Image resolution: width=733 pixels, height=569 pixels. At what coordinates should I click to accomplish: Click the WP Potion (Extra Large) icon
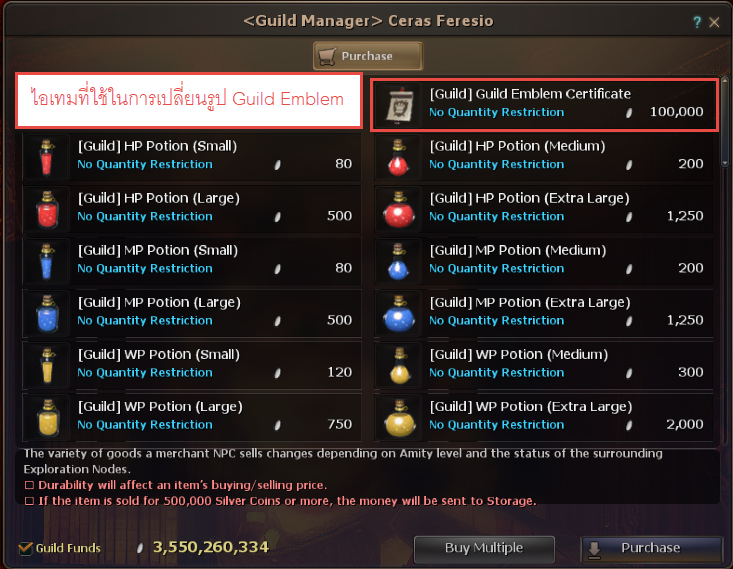(x=399, y=418)
